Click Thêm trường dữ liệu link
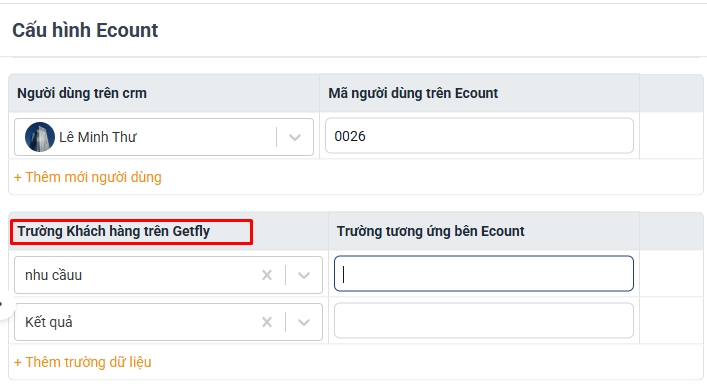The height and width of the screenshot is (389, 707). pyautogui.click(x=83, y=362)
